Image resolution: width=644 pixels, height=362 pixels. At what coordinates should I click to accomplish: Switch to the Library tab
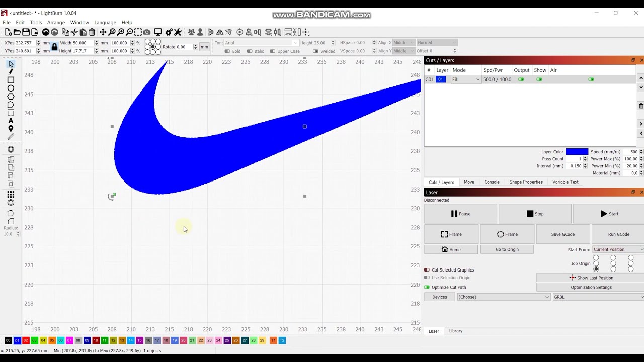click(x=456, y=331)
